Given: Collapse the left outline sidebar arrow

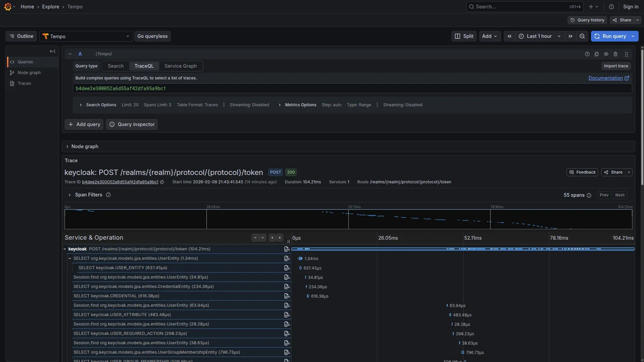Looking at the screenshot, I should (x=52, y=51).
